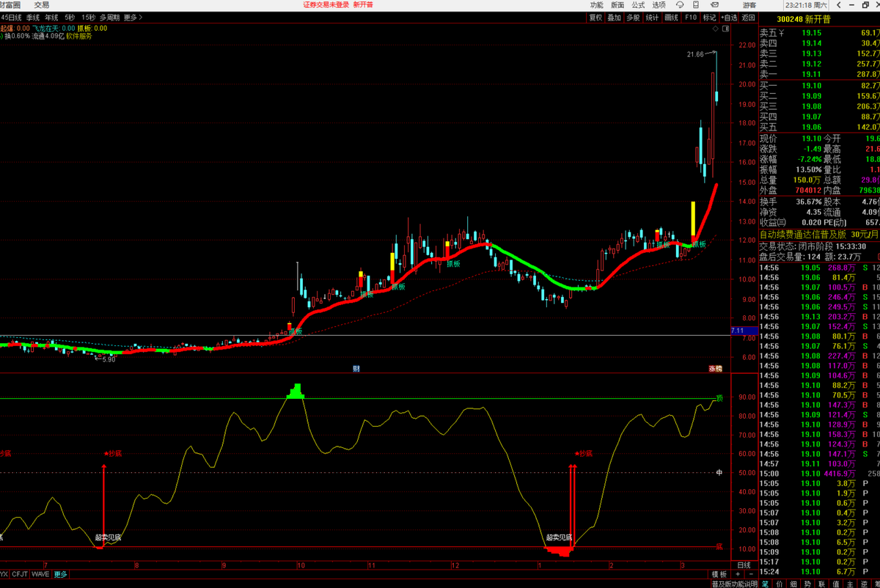Click the 换手 36.67% value row
Screen dimensions: 880x588
tap(791, 201)
